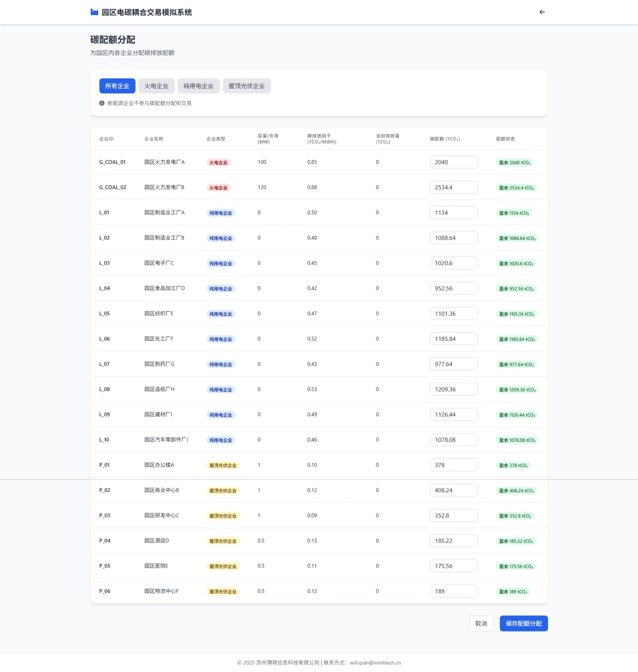Filter by 屋顶光伏企业 tab
Viewport: 638px width, 672px height.
246,86
